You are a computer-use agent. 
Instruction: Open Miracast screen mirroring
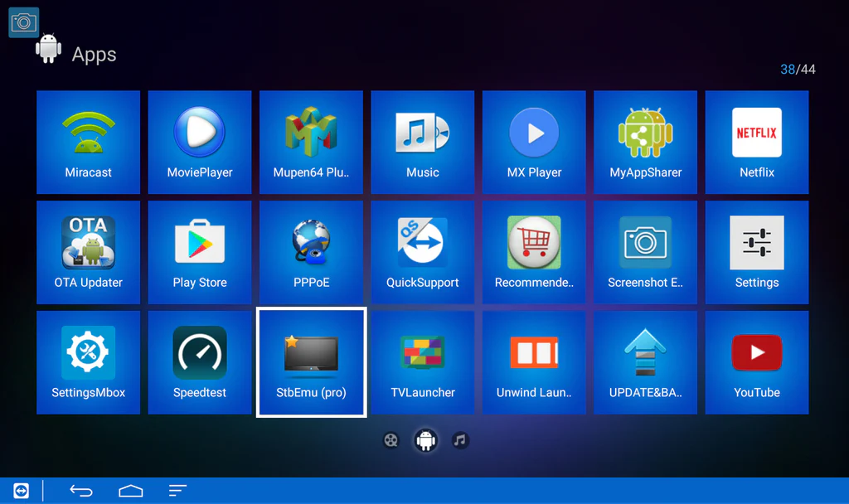coord(88,141)
